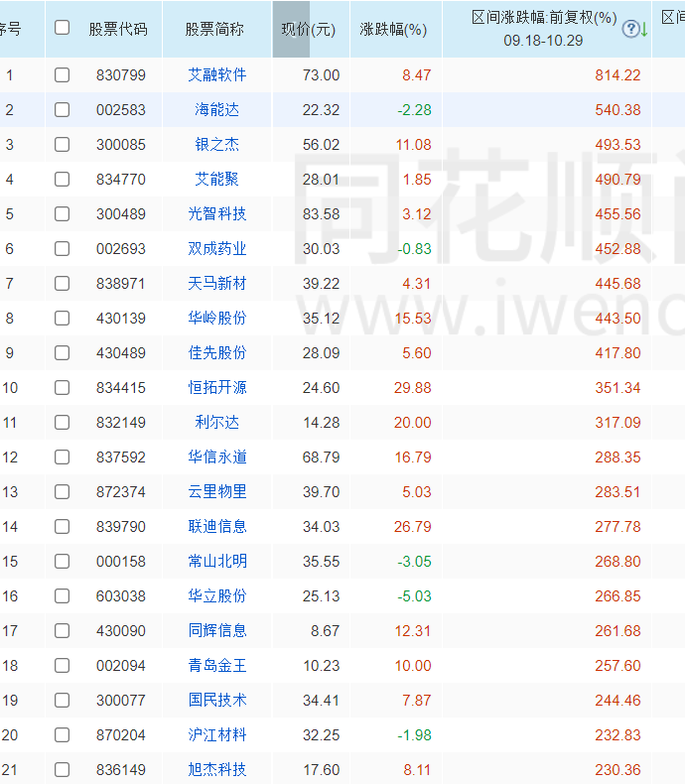685x784 pixels.
Task: Select checkbox in the 银之杰 row
Action: (x=62, y=145)
